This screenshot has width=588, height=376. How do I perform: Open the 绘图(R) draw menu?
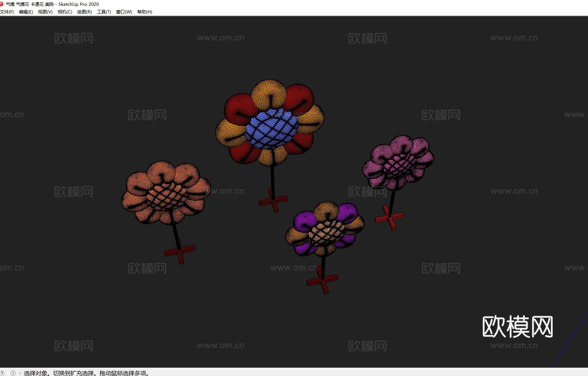tap(84, 12)
